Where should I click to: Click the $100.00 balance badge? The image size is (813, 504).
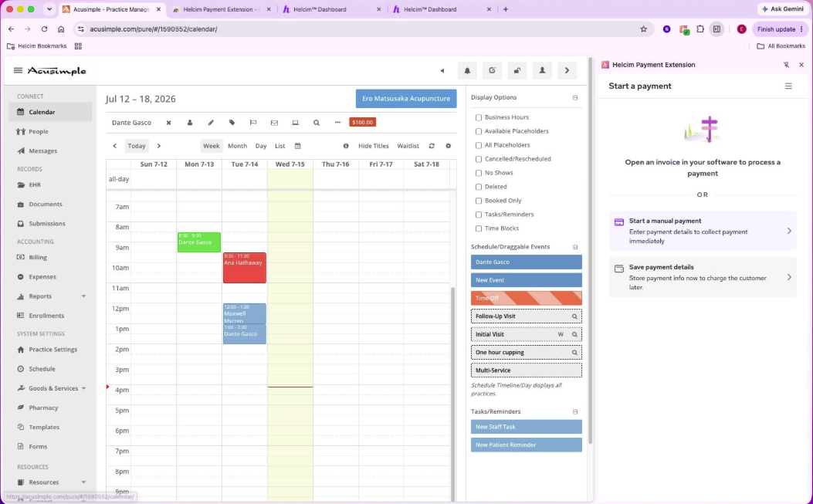pos(362,123)
